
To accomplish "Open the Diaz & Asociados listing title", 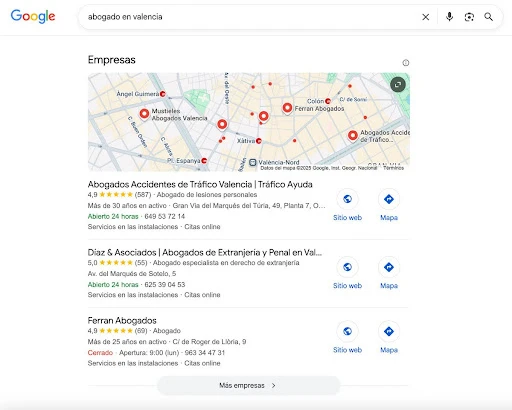I will tap(205, 252).
